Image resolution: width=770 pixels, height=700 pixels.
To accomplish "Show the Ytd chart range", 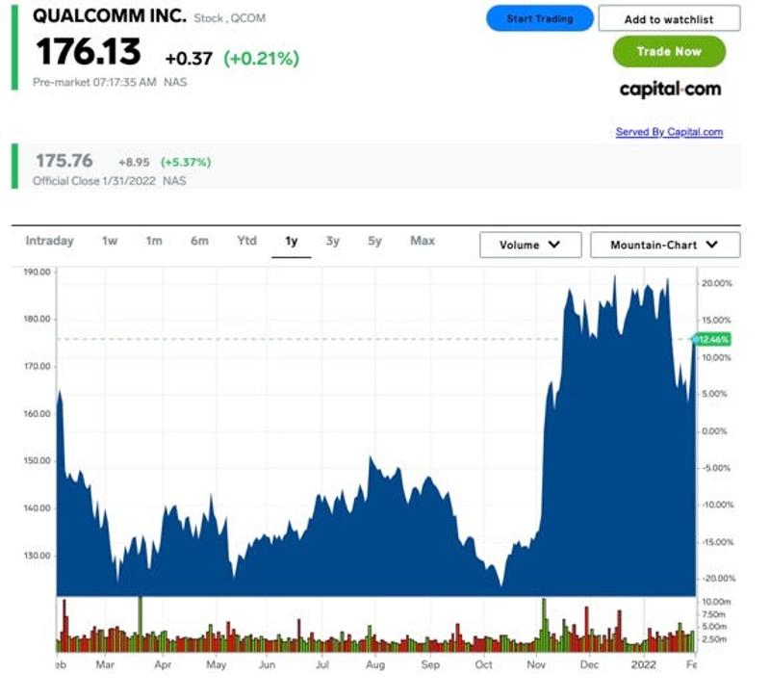I will click(246, 241).
